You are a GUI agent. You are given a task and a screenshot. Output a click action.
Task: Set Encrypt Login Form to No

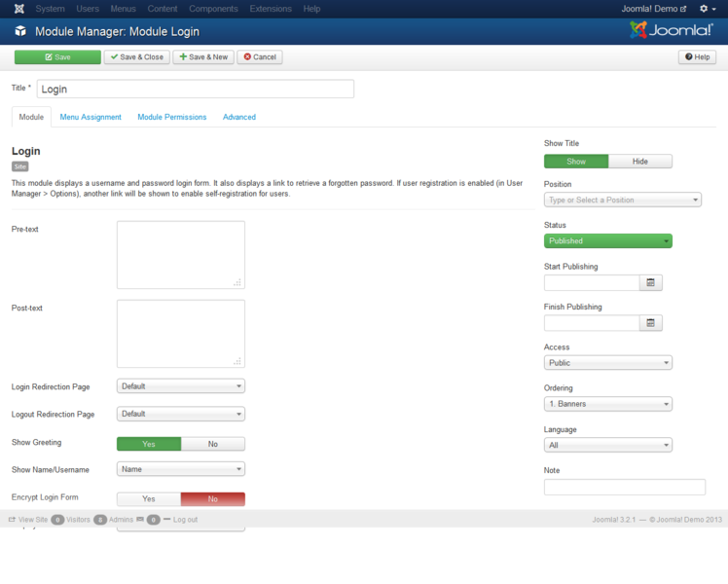click(212, 499)
